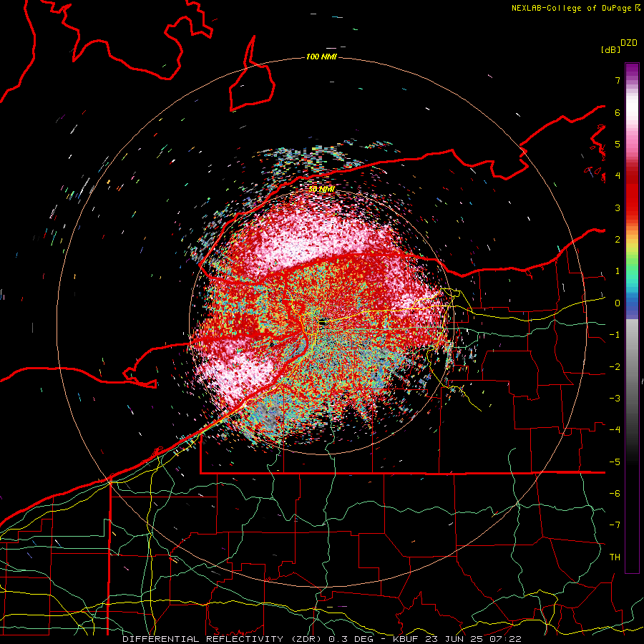The height and width of the screenshot is (644, 644).
Task: Click the -7 dB tick label
Action: 615,525
